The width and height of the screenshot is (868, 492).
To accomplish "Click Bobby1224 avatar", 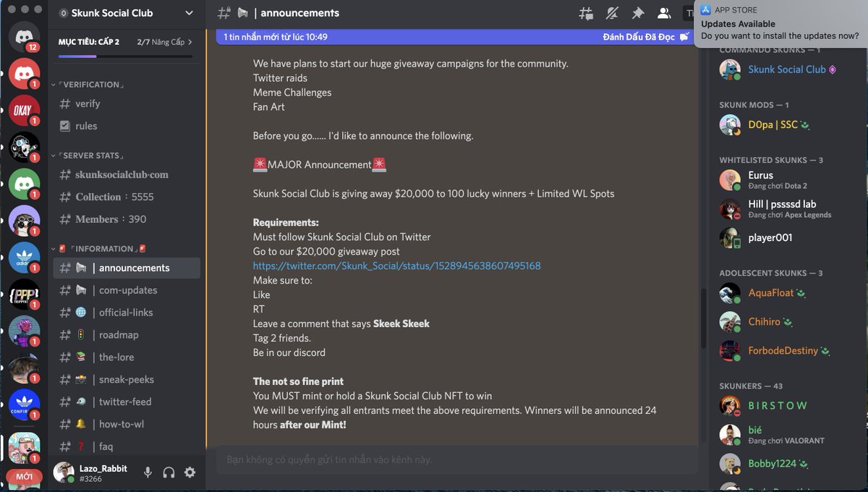I will [730, 463].
